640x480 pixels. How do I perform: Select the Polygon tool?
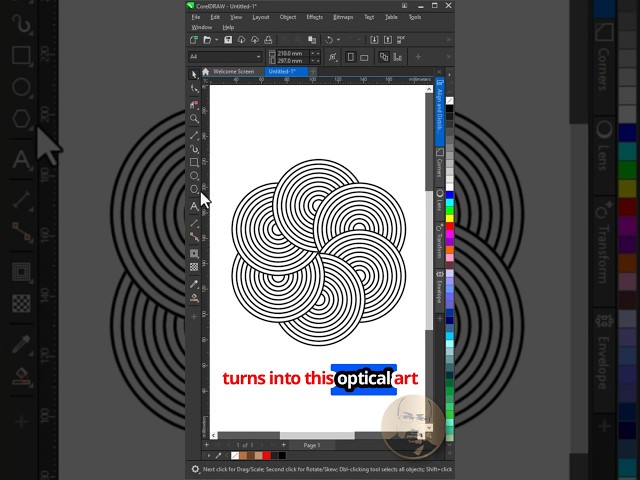point(194,189)
